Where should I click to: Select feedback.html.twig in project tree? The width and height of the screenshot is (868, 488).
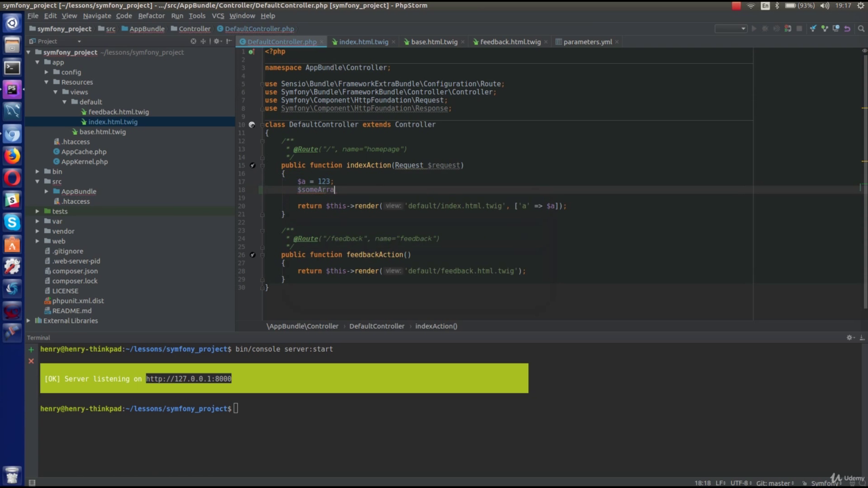coord(119,112)
